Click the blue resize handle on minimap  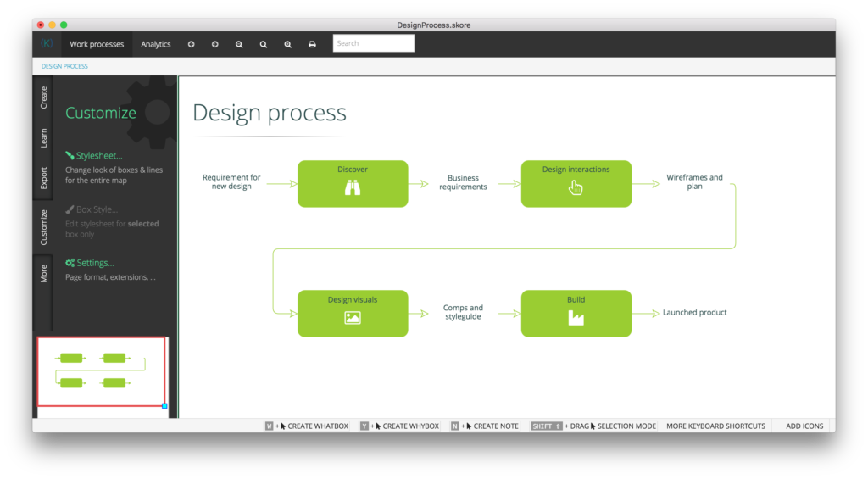[164, 406]
